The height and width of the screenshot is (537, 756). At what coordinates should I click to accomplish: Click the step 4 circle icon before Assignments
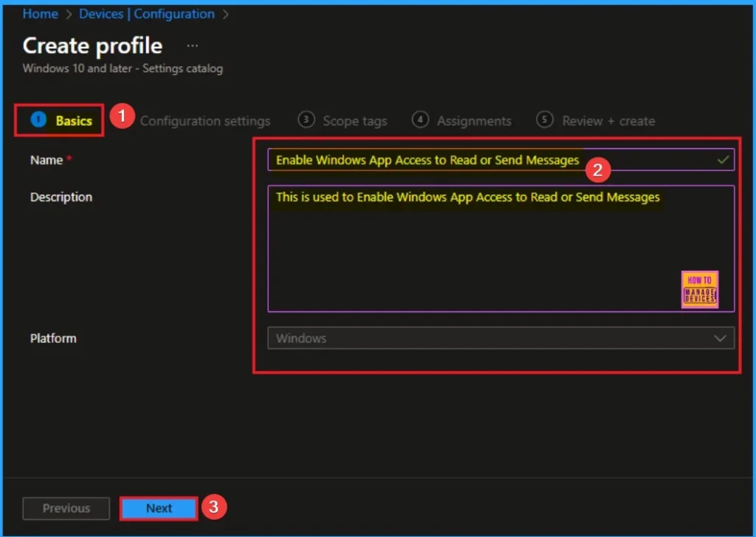coord(420,120)
